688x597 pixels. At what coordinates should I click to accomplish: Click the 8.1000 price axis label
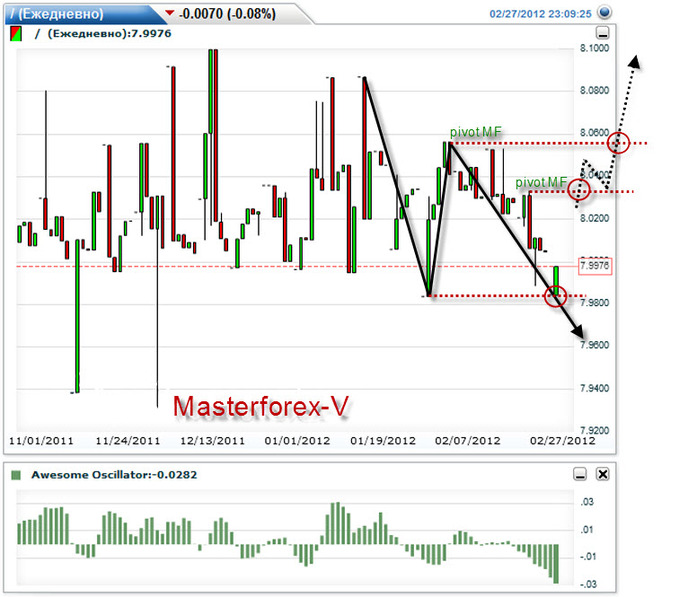point(594,48)
